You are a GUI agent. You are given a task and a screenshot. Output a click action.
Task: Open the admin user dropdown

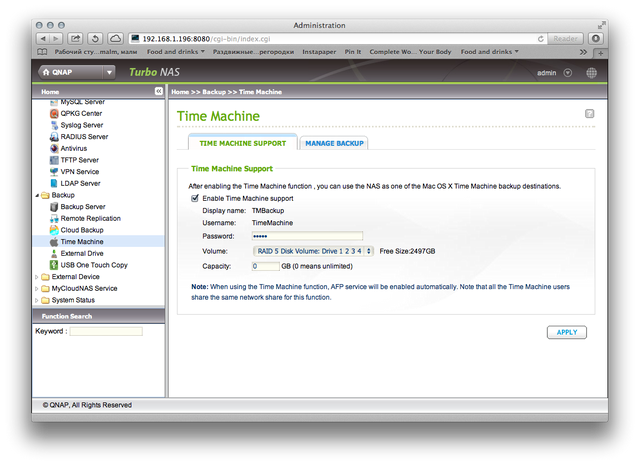(567, 73)
